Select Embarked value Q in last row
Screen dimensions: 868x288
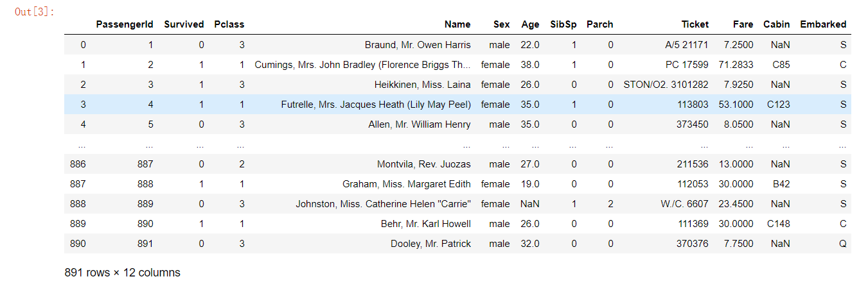[843, 244]
